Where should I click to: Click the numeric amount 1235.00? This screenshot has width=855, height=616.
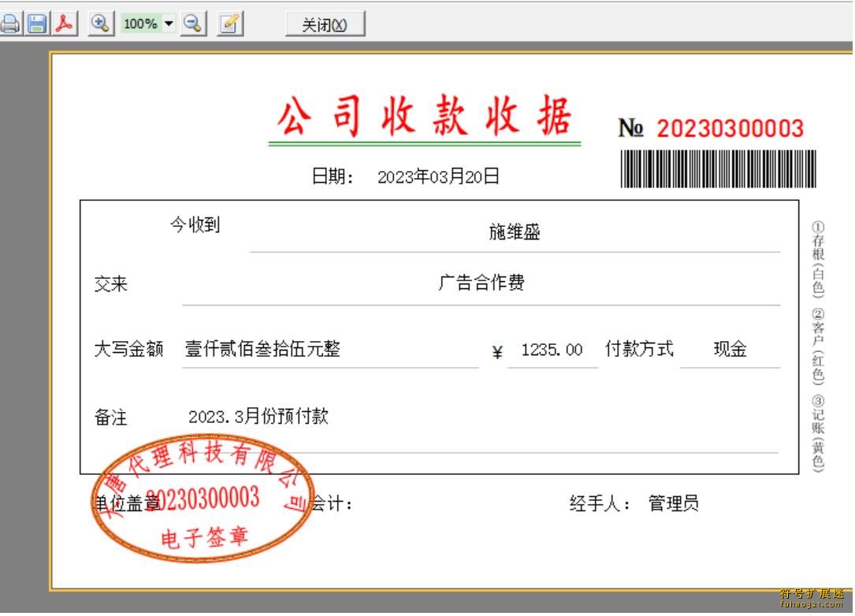pyautogui.click(x=552, y=350)
